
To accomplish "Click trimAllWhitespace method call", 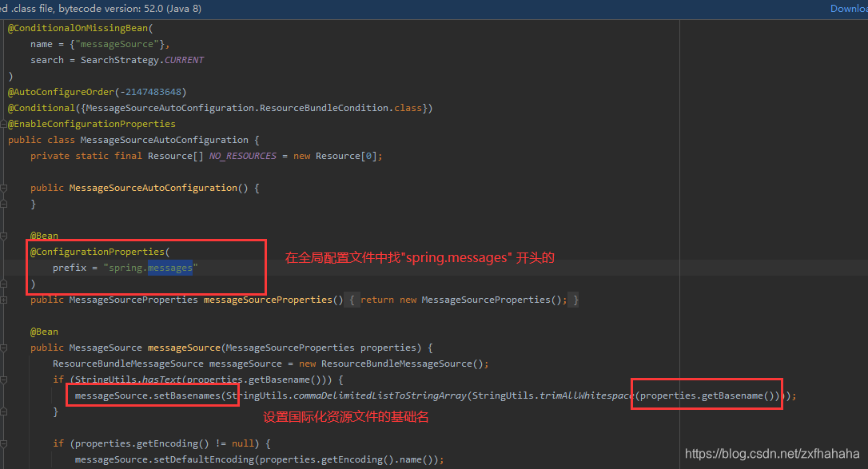I will pyautogui.click(x=587, y=396).
